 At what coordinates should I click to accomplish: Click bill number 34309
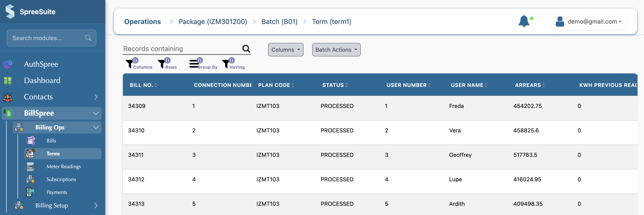click(137, 106)
